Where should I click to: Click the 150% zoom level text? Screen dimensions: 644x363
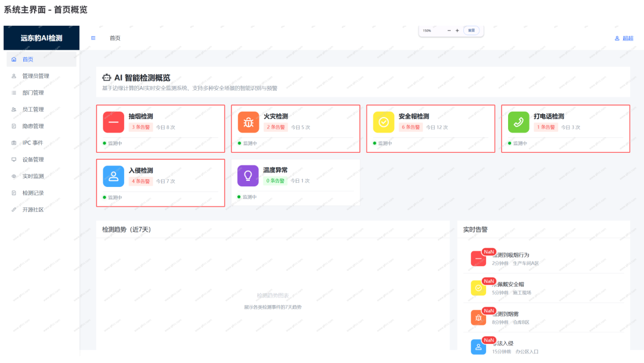(x=427, y=30)
